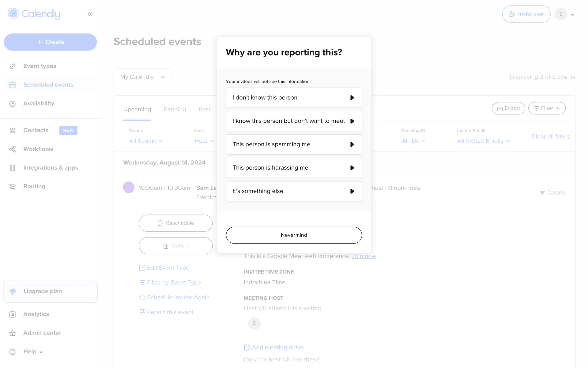Open Routing icon in sidebar

tap(13, 186)
